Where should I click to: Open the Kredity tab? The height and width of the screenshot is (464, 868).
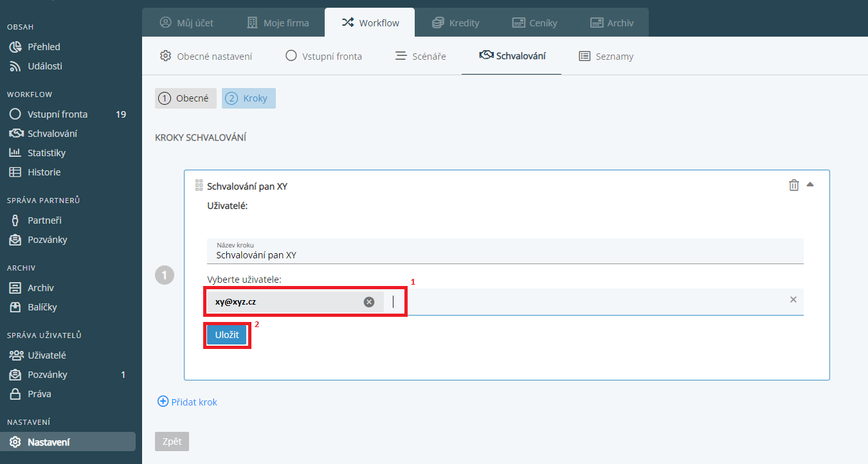tap(456, 22)
